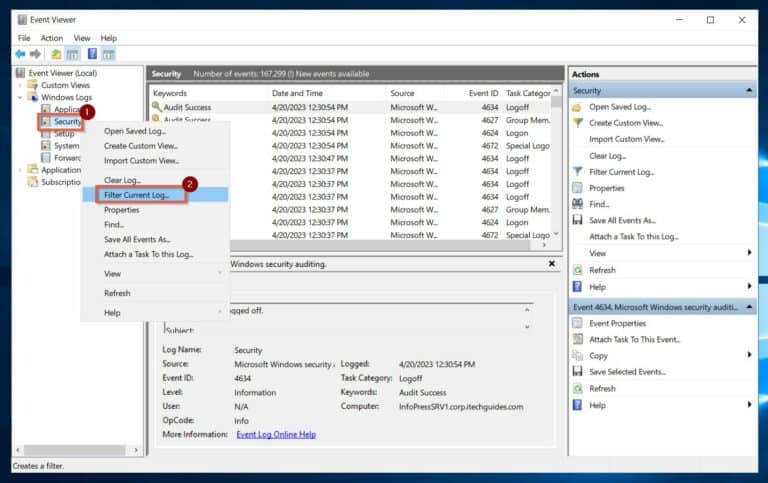Click Attach a Task To this Log in Actions

pos(634,237)
